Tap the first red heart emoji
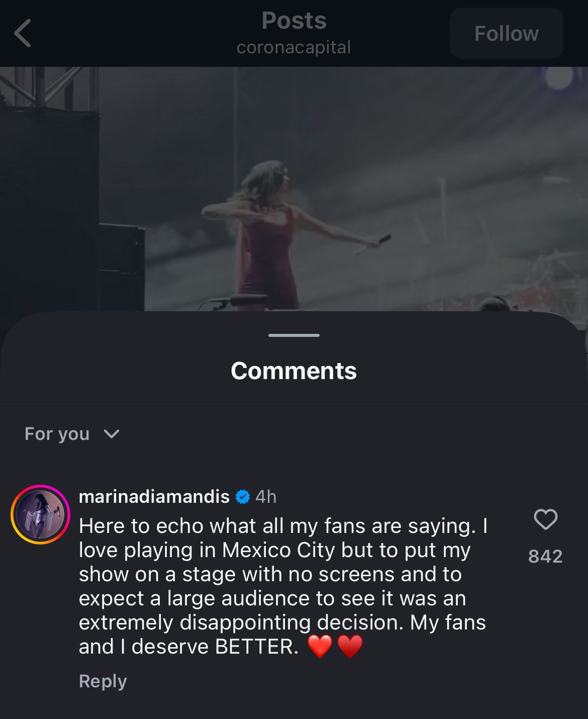The width and height of the screenshot is (588, 719). tap(320, 647)
